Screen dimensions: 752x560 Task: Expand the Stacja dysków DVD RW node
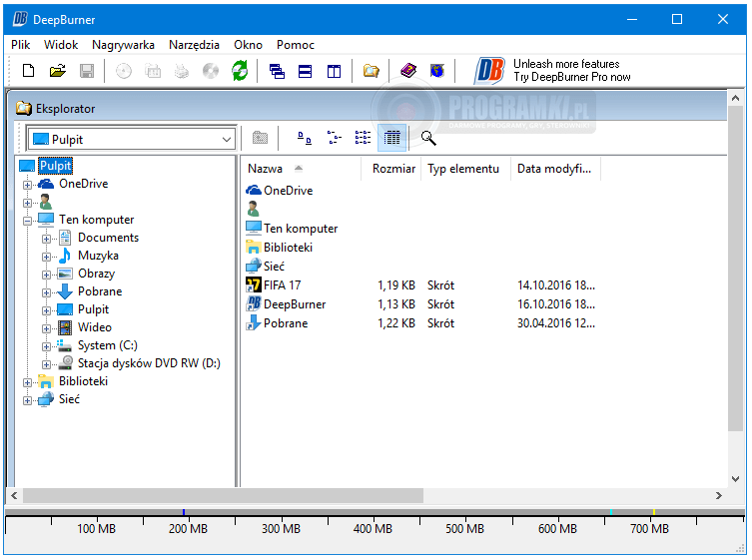(46, 364)
